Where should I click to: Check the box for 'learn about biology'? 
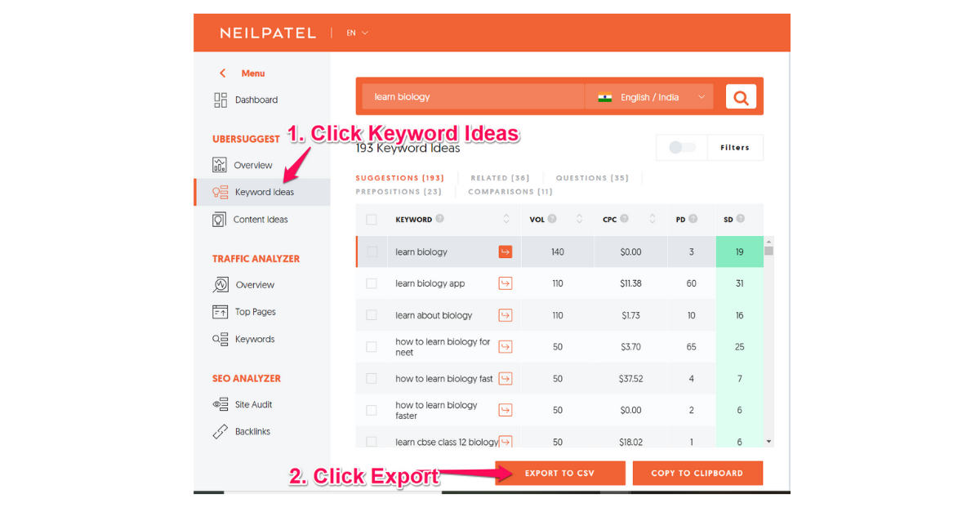pos(372,315)
